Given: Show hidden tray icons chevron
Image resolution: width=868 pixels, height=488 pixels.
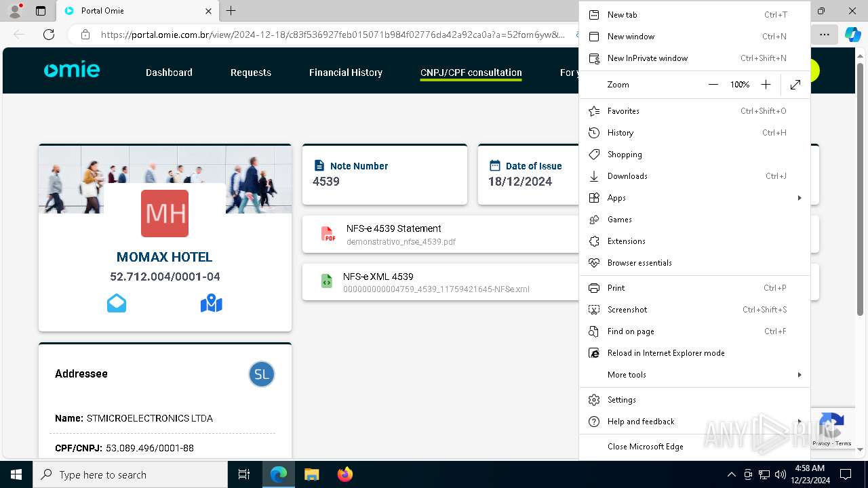Looking at the screenshot, I should pos(731,474).
